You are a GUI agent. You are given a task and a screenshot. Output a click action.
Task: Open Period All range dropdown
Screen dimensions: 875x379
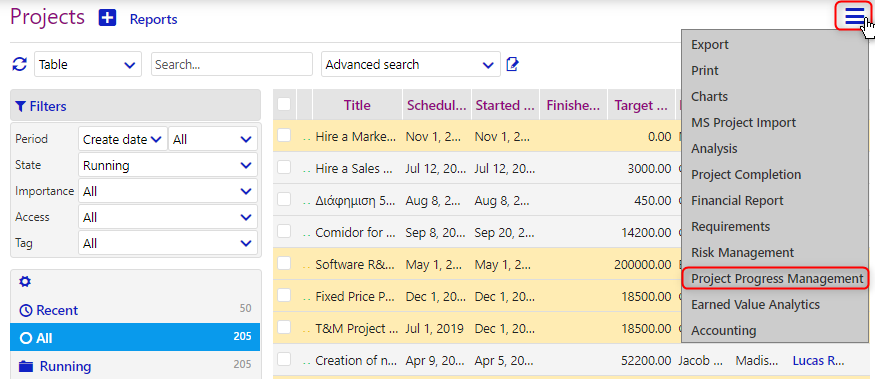213,139
